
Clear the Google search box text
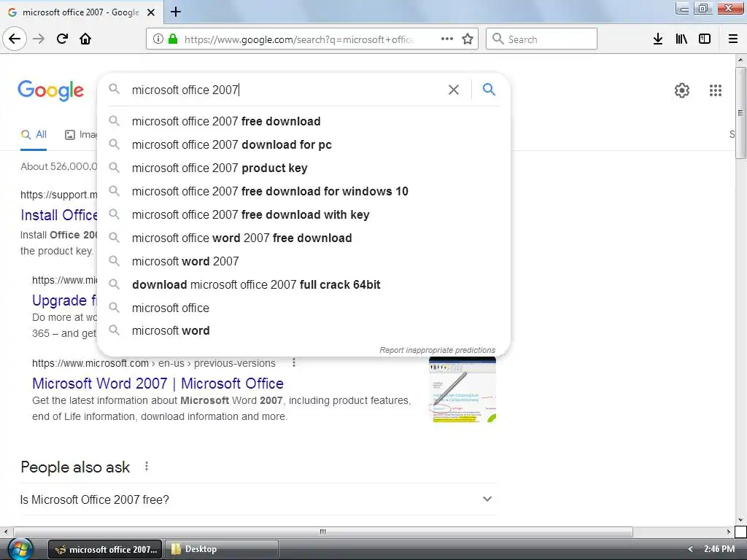[x=454, y=90]
